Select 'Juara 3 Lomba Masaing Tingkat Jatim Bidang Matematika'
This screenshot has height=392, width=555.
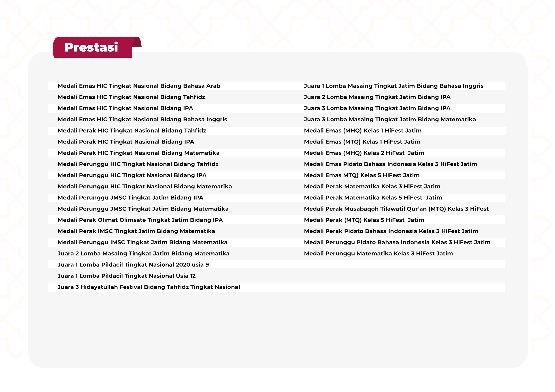tap(390, 119)
